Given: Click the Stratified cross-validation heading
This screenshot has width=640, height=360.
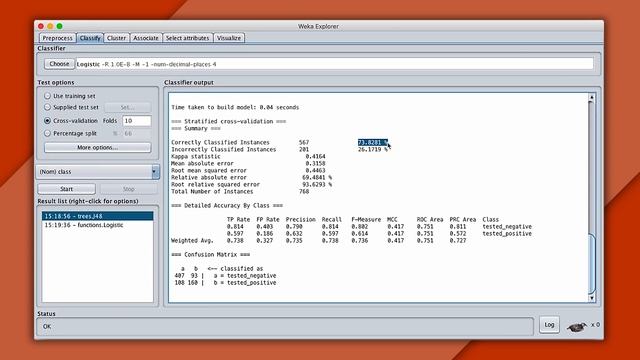Looking at the screenshot, I should pyautogui.click(x=229, y=121).
